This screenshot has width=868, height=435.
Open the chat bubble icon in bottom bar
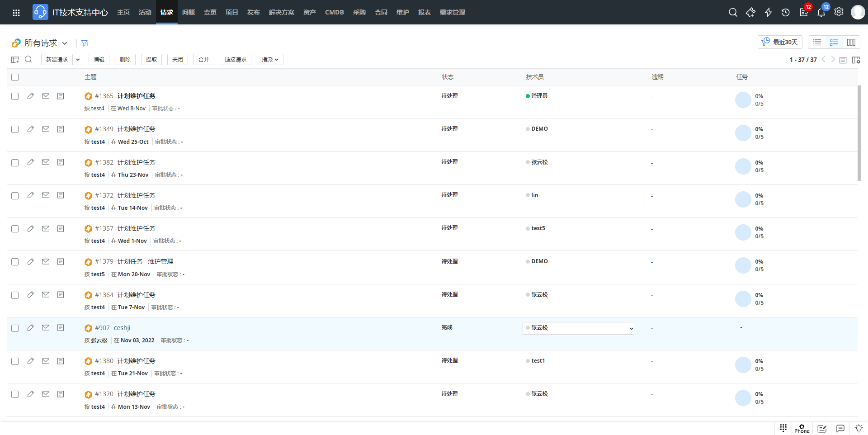(840, 428)
